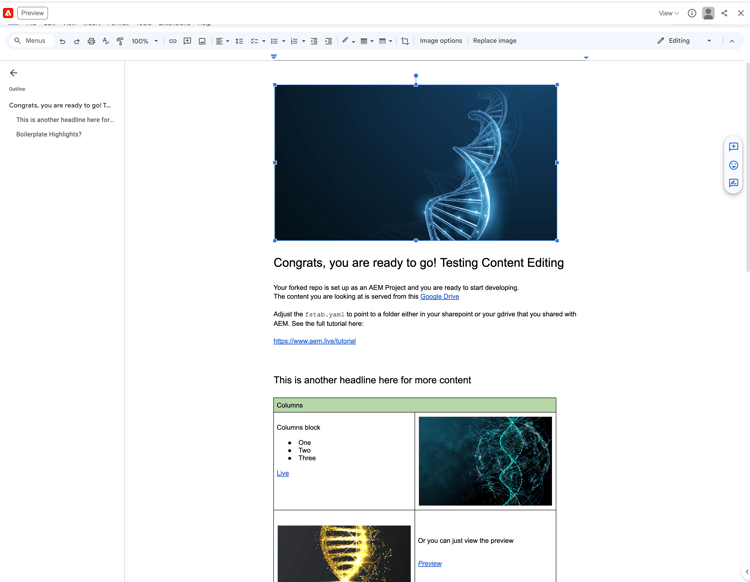This screenshot has height=582, width=750.
Task: Decrease the indent
Action: pyautogui.click(x=314, y=41)
